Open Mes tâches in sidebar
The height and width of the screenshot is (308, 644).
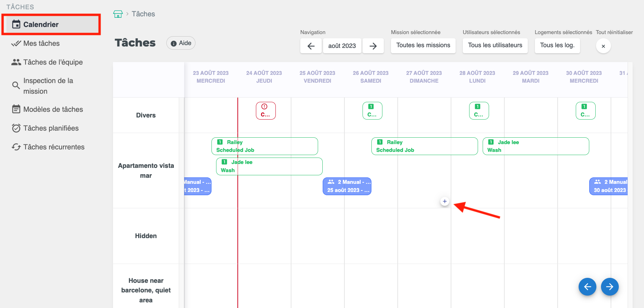[x=41, y=43]
